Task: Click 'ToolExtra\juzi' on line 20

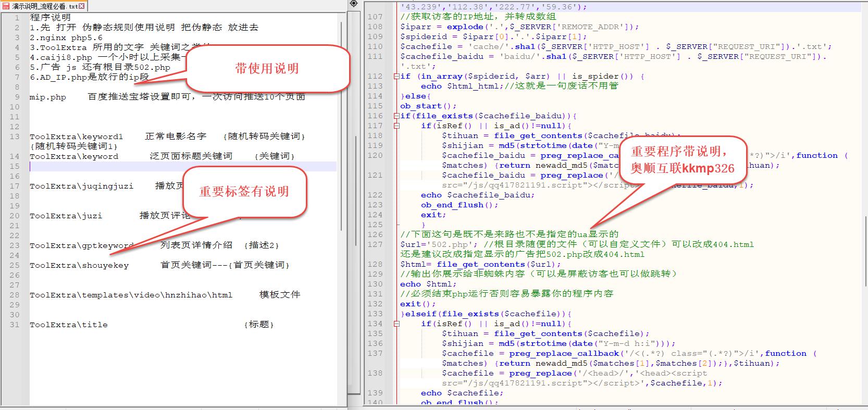Action: pyautogui.click(x=66, y=216)
